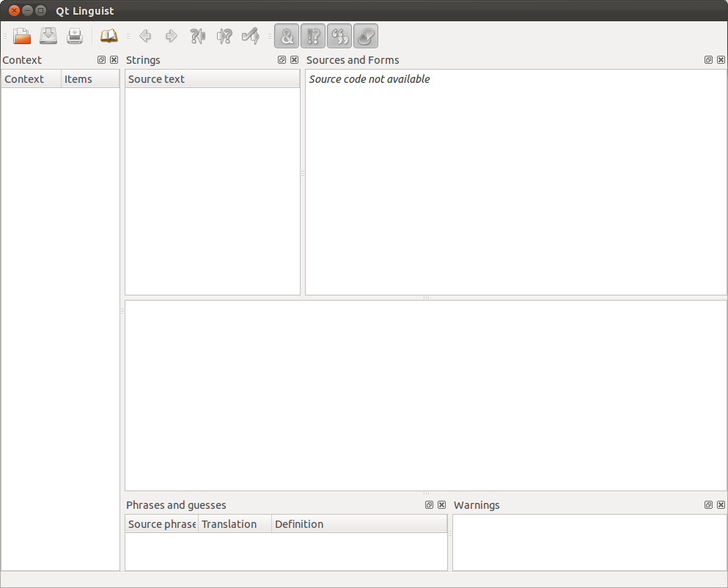Image resolution: width=728 pixels, height=588 pixels.
Task: Maximize the Qt Linguist window
Action: (41, 10)
